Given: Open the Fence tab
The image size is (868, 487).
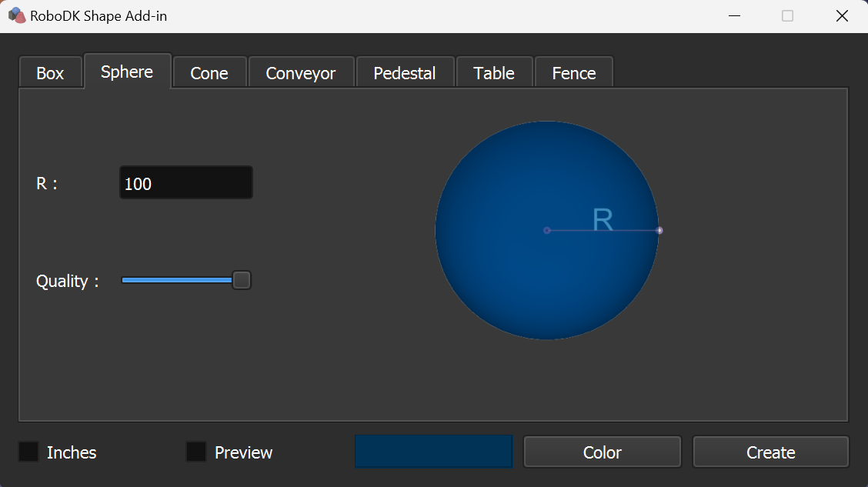Looking at the screenshot, I should click(574, 73).
